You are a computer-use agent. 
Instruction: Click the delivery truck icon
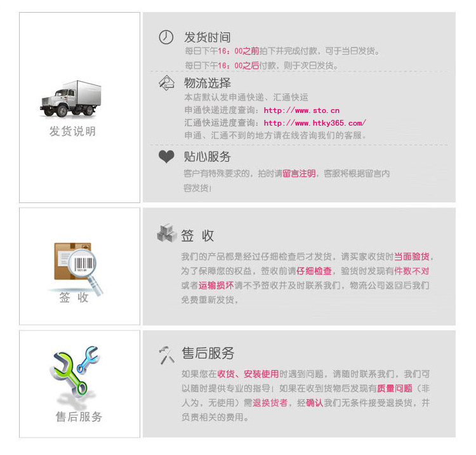click(x=72, y=98)
